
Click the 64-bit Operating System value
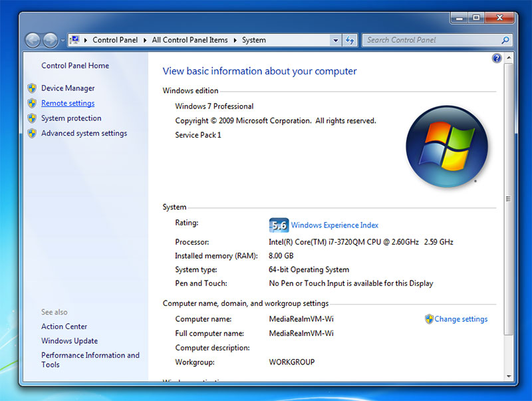click(309, 269)
